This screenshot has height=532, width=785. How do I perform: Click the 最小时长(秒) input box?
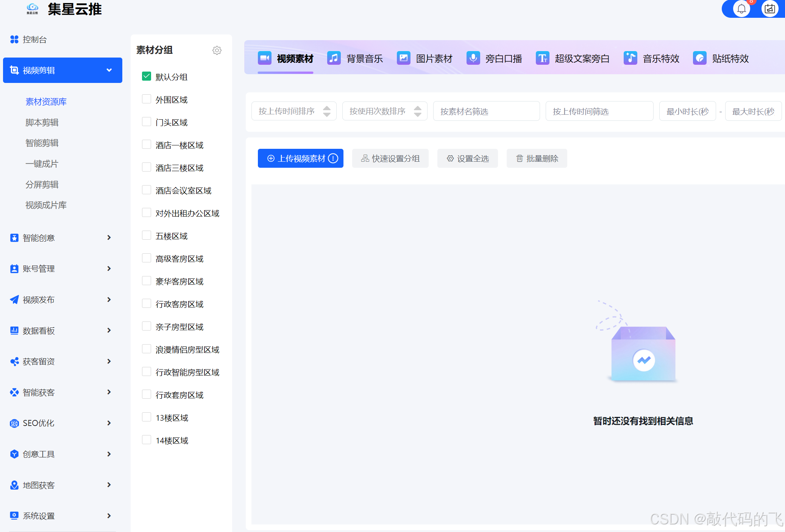[x=687, y=111]
